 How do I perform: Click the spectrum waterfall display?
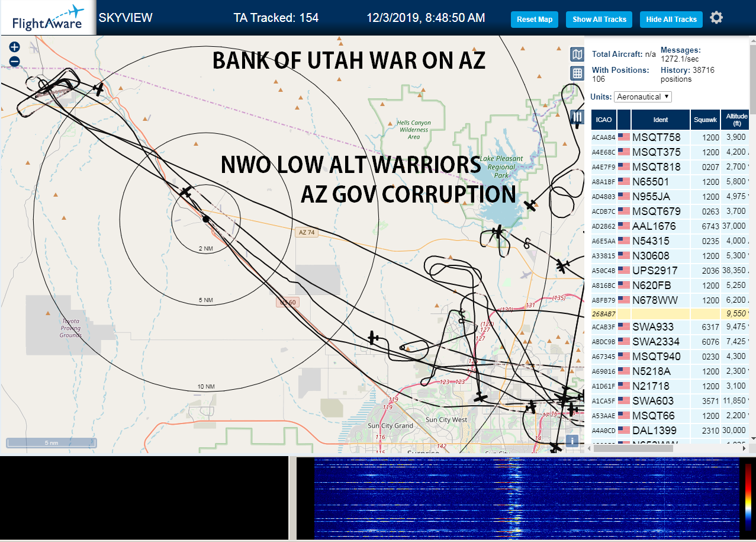click(527, 498)
